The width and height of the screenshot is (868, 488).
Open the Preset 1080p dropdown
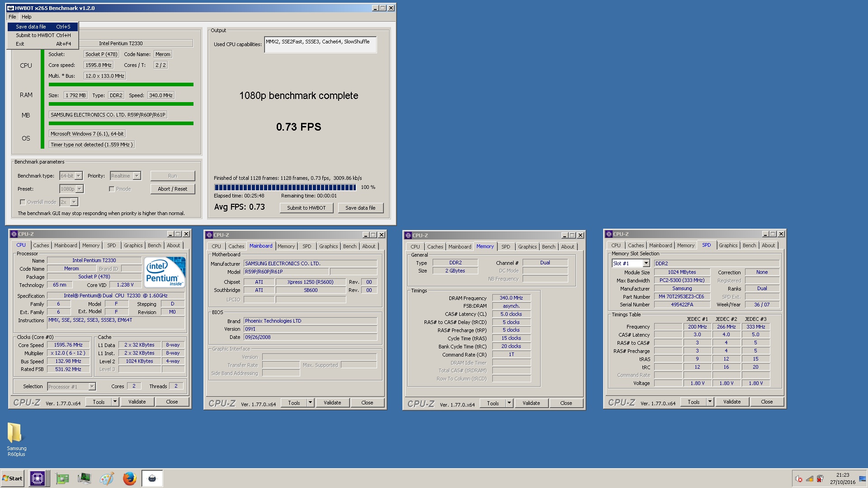80,189
